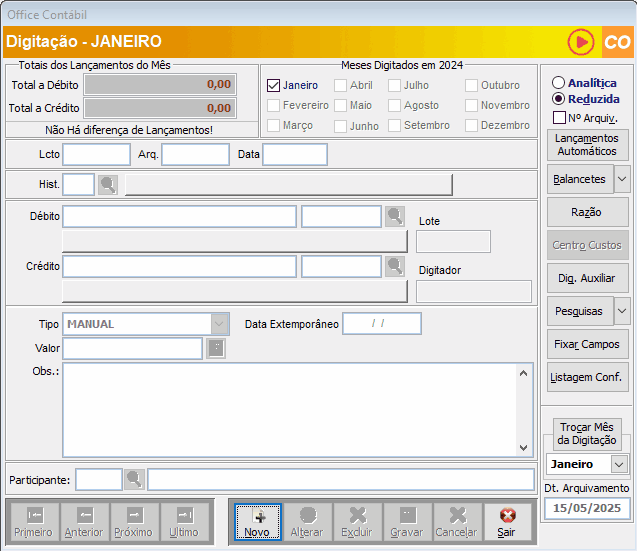Open Listagem Conf. report
This screenshot has width=637, height=551.
[587, 377]
